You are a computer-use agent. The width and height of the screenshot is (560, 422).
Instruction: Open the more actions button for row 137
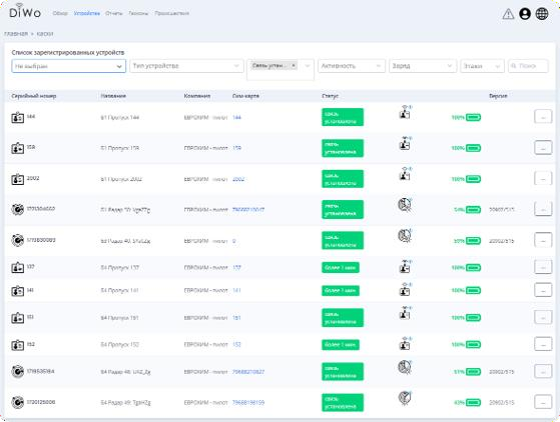click(543, 267)
